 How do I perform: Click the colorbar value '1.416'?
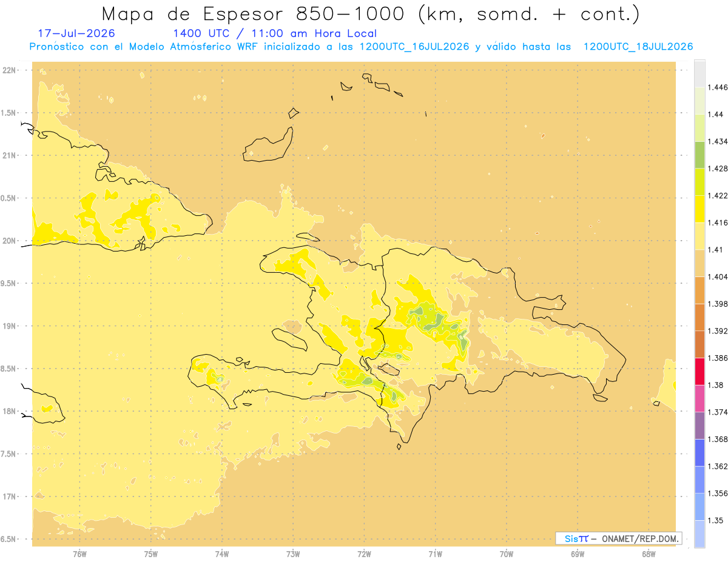pyautogui.click(x=717, y=222)
